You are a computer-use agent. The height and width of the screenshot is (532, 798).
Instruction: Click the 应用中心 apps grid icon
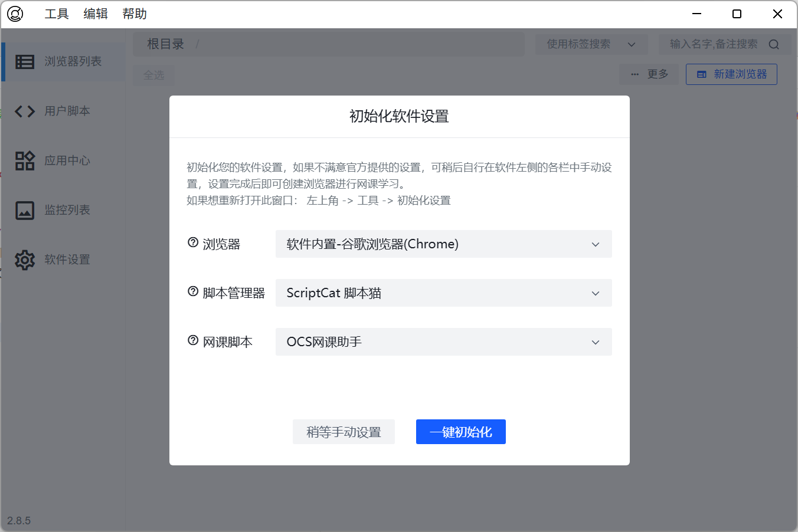(x=25, y=160)
